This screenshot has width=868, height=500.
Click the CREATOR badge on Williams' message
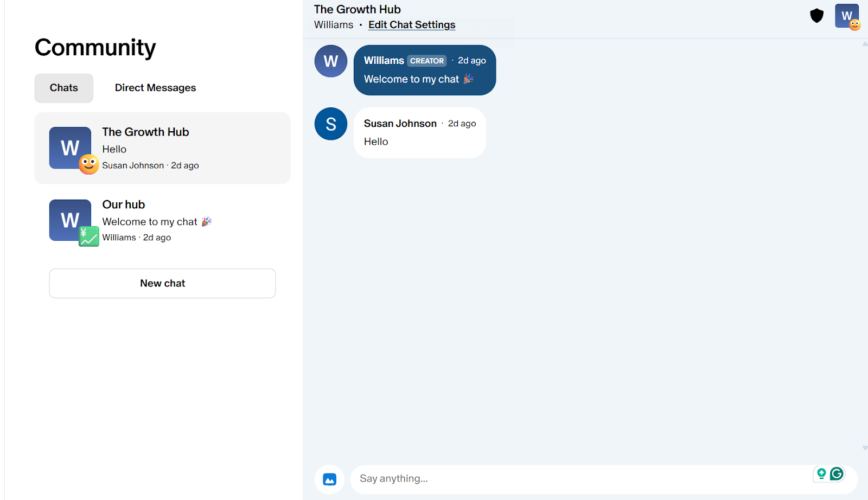tap(427, 61)
